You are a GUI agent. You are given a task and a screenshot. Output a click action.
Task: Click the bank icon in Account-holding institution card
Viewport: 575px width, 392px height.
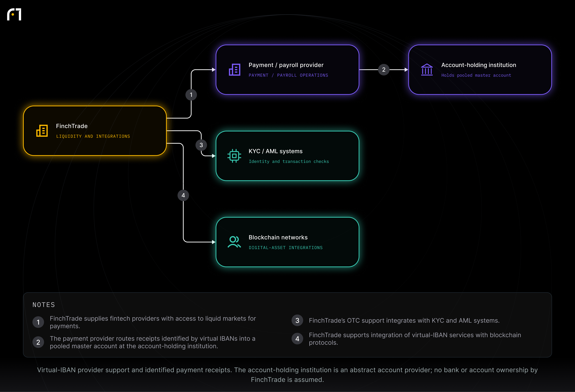tap(427, 69)
